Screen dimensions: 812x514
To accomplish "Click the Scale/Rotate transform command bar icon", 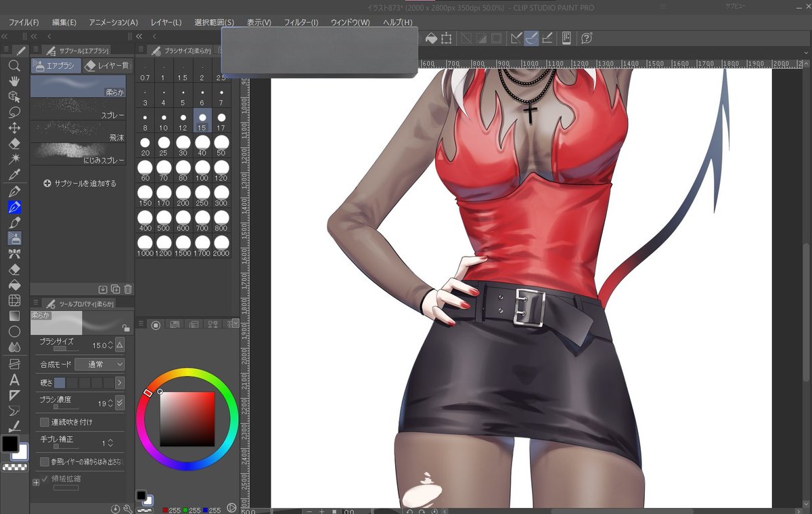I will 447,38.
